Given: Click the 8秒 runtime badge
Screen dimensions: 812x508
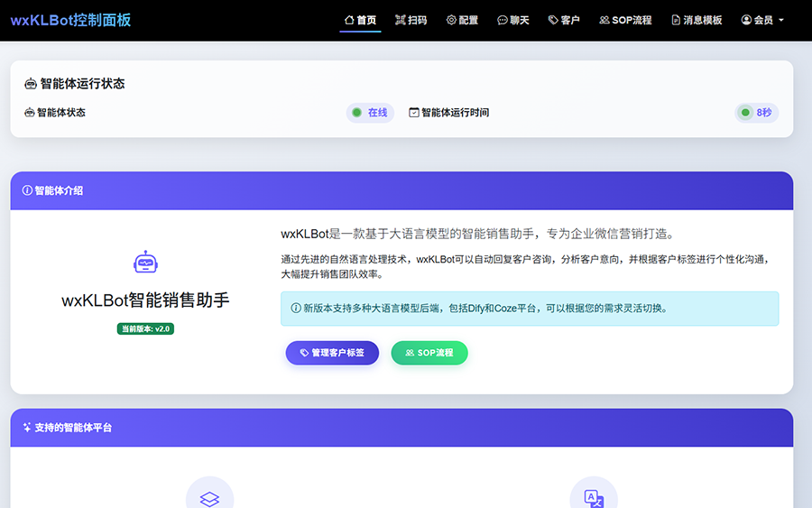Looking at the screenshot, I should pos(757,113).
